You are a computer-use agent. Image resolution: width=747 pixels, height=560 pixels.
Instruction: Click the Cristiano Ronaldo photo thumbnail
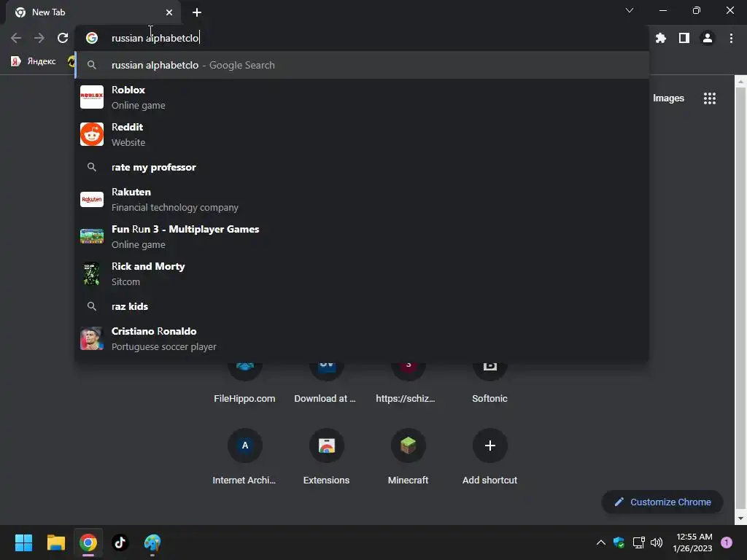pos(91,338)
